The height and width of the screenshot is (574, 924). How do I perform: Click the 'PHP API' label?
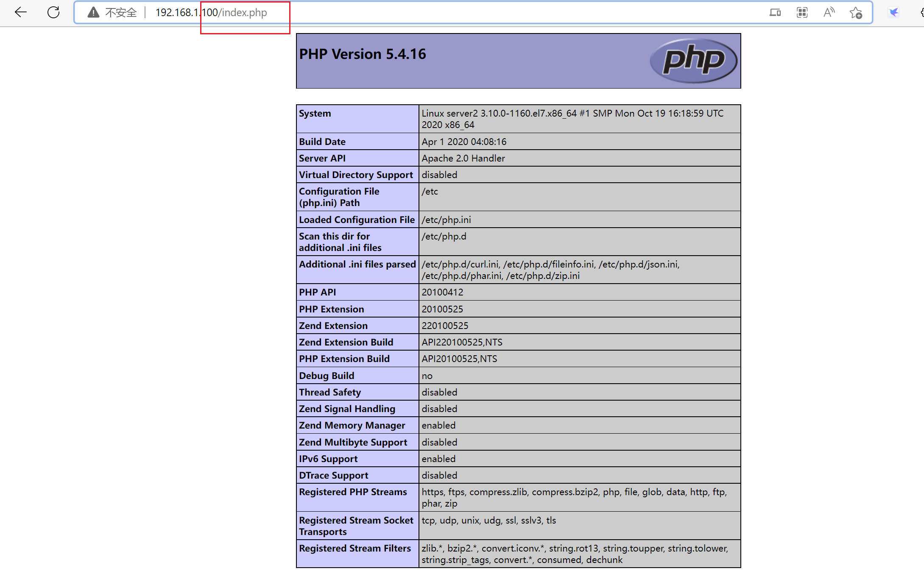point(317,292)
